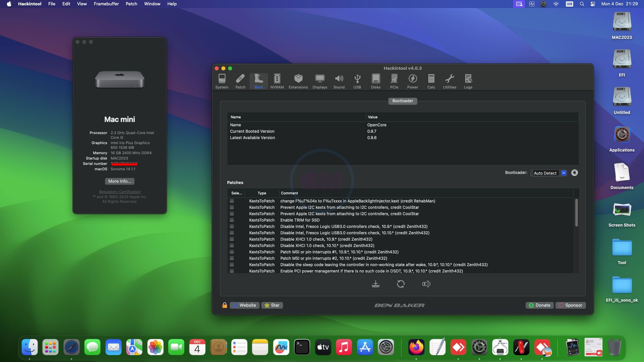Open the Power toolbar tab
644x362 pixels.
(x=413, y=81)
